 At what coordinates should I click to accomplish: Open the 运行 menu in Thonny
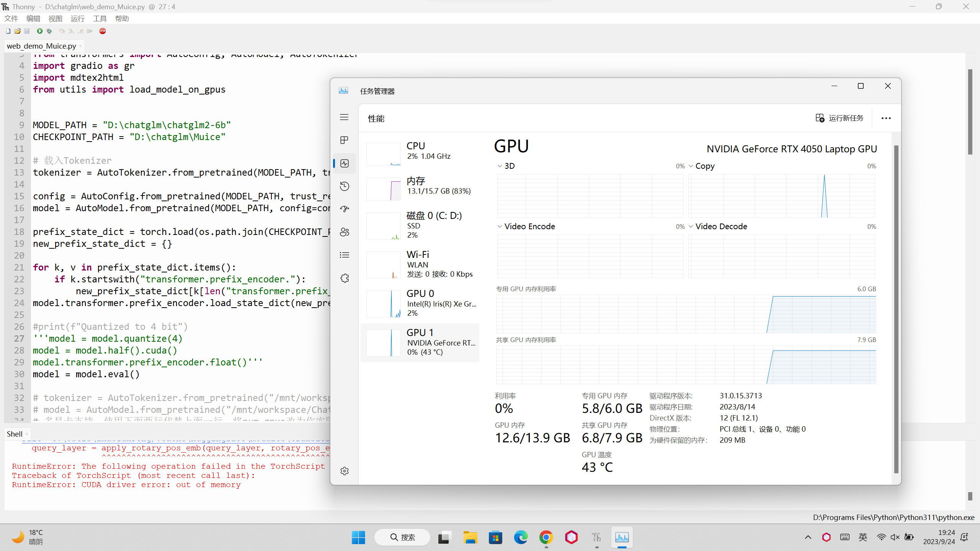click(x=77, y=18)
